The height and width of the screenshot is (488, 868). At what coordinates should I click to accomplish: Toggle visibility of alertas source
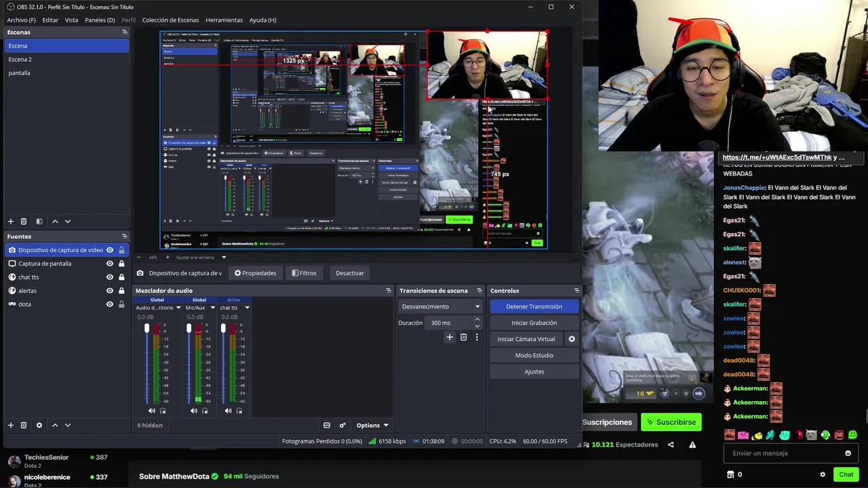pos(110,290)
